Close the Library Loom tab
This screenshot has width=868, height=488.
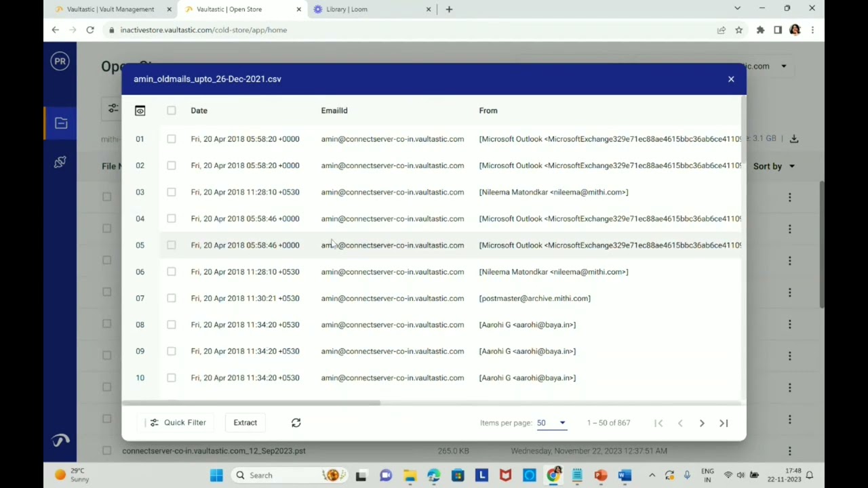pos(429,9)
